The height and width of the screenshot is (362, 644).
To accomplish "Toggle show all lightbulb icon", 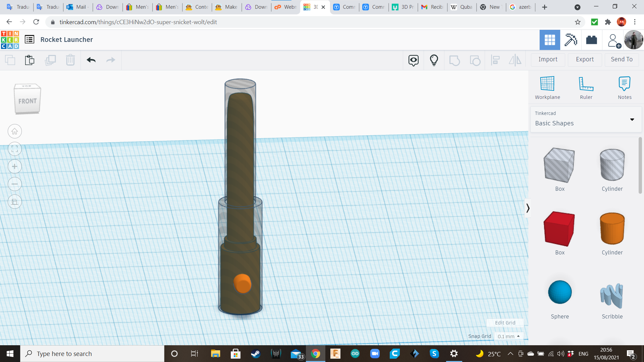I will (434, 60).
